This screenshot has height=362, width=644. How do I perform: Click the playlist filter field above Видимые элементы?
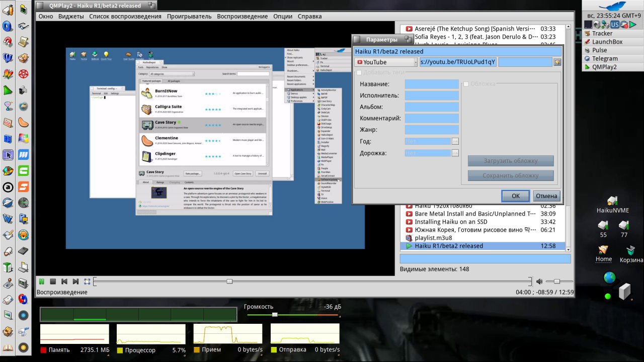(x=485, y=258)
